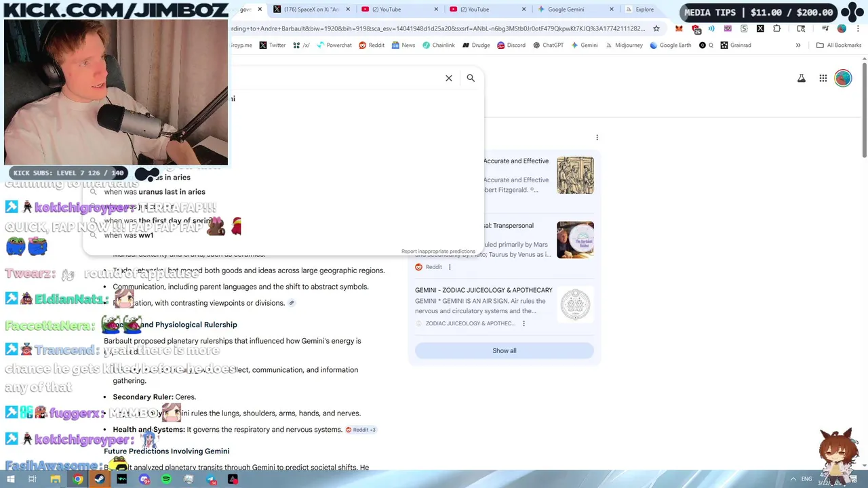
Task: Open three-dot menu above the sources panel
Action: pyautogui.click(x=597, y=138)
